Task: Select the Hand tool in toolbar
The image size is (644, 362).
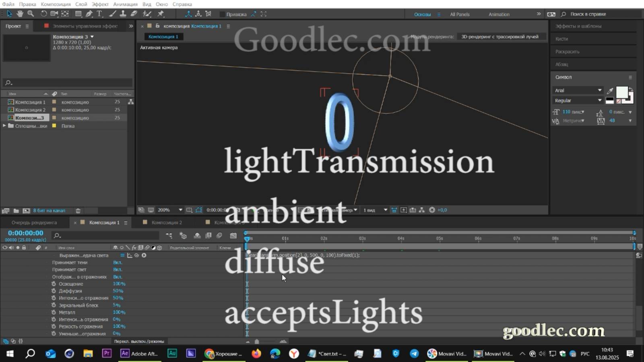Action: coord(19,14)
